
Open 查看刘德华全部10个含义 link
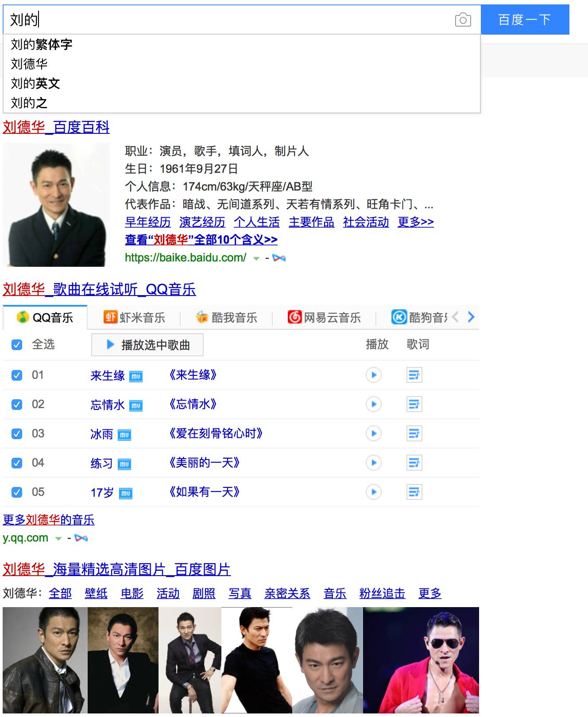pos(201,240)
